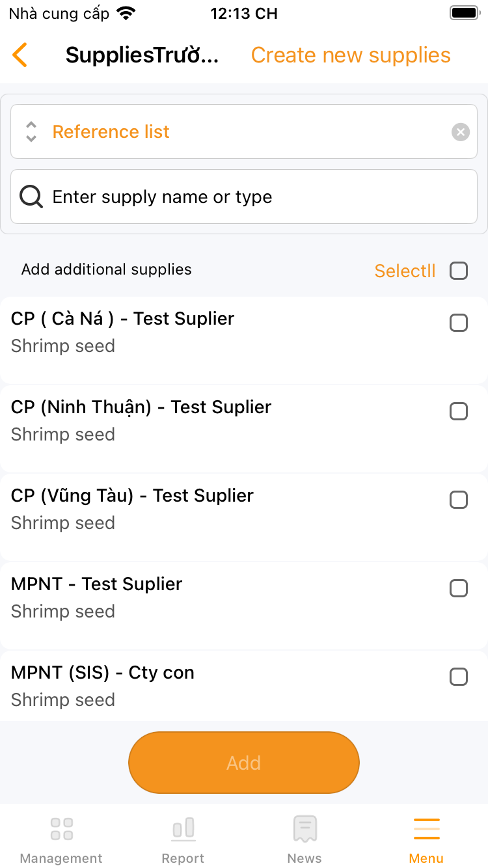Check CP ( Cà Ná ) - Test Suplier

[459, 323]
